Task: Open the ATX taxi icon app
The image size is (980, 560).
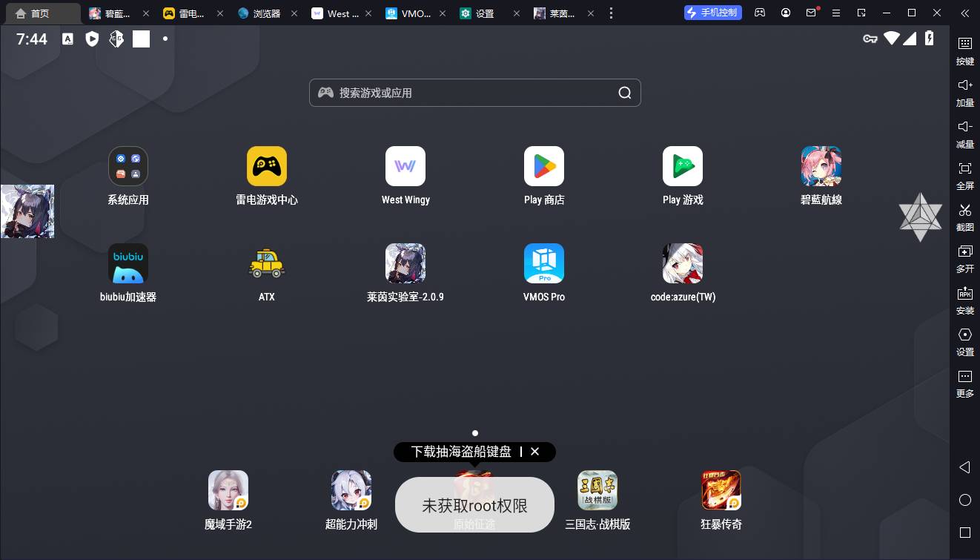Action: tap(266, 263)
